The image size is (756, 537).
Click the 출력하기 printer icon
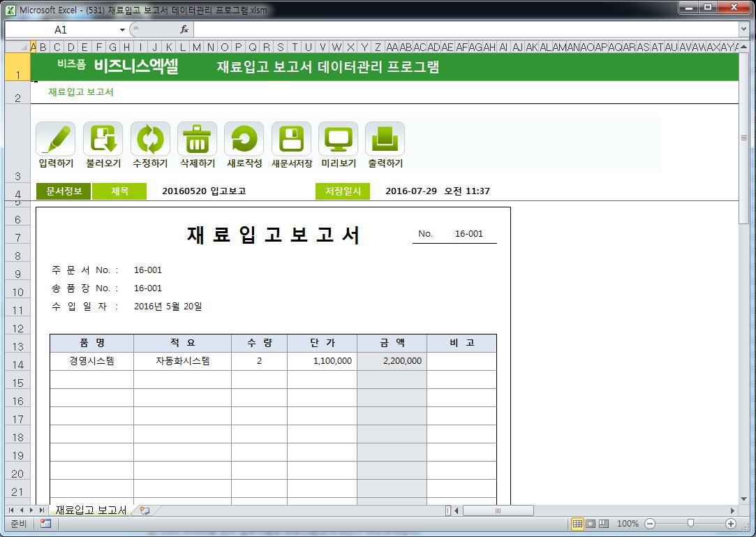pyautogui.click(x=385, y=139)
